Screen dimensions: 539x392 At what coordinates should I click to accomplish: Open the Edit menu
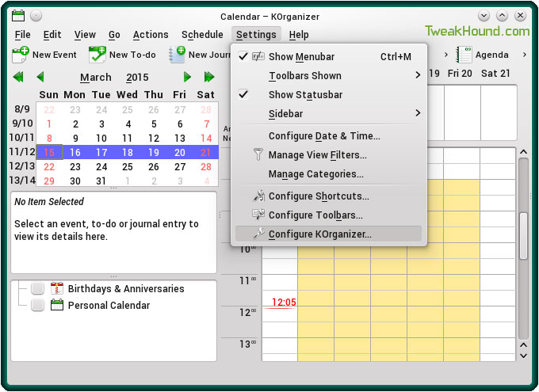[x=52, y=35]
